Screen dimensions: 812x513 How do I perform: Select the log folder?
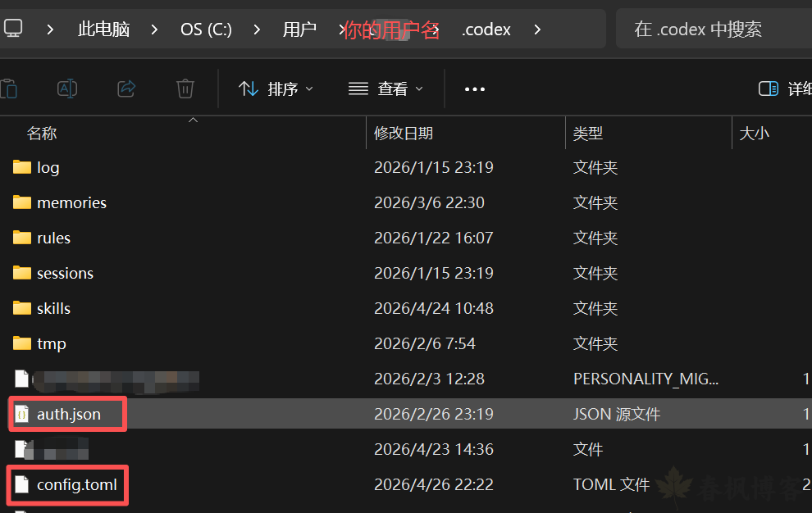48,168
